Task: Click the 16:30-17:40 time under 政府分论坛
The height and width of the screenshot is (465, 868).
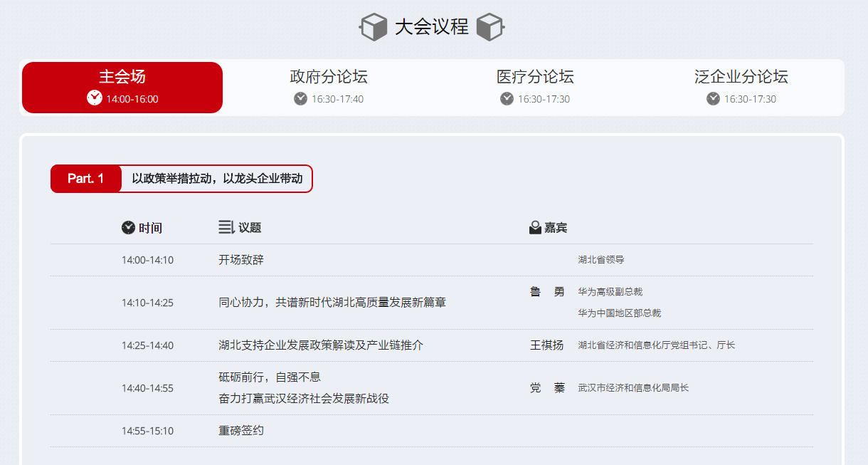Action: [x=338, y=99]
